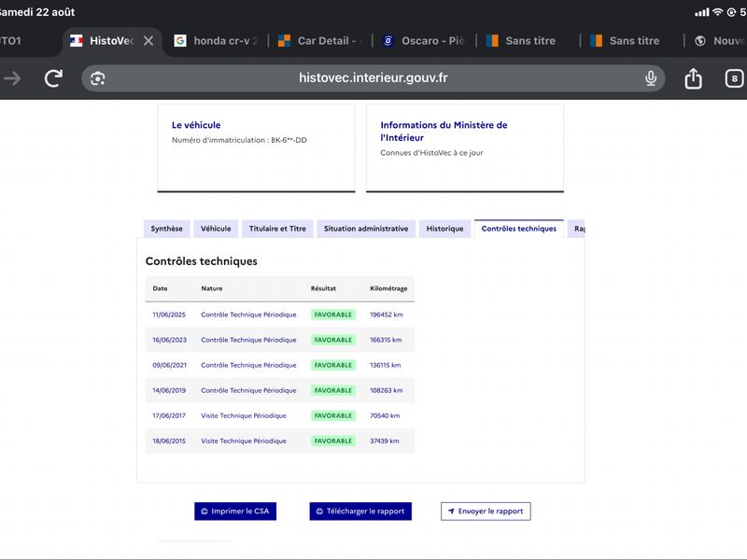Tap the Samedi 22 août date
The height and width of the screenshot is (560, 747).
37,12
